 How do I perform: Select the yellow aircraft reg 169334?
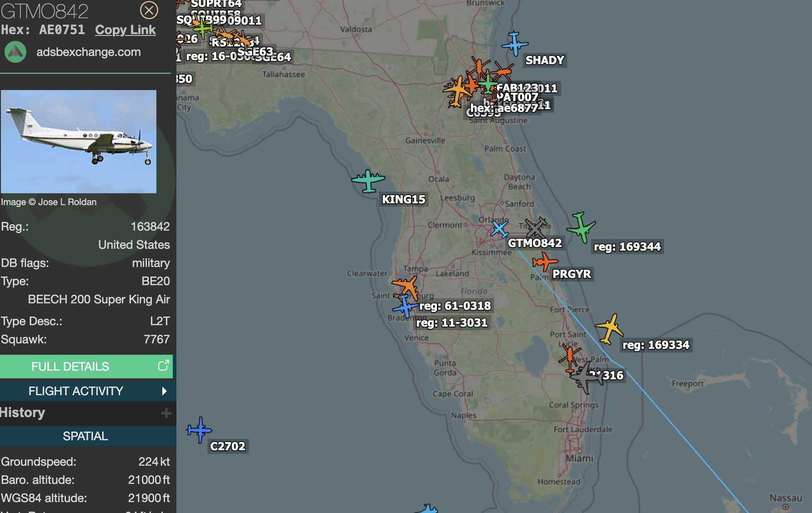click(x=610, y=328)
